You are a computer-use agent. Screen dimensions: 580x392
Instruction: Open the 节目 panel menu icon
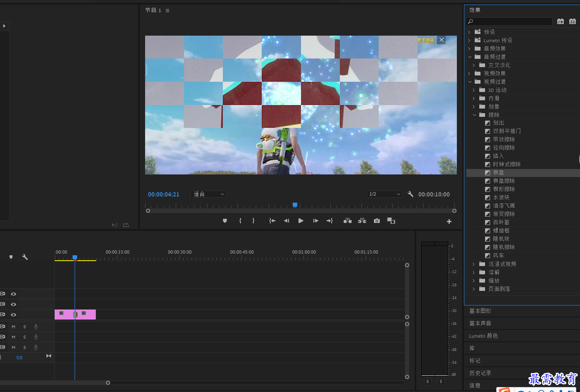pyautogui.click(x=167, y=10)
